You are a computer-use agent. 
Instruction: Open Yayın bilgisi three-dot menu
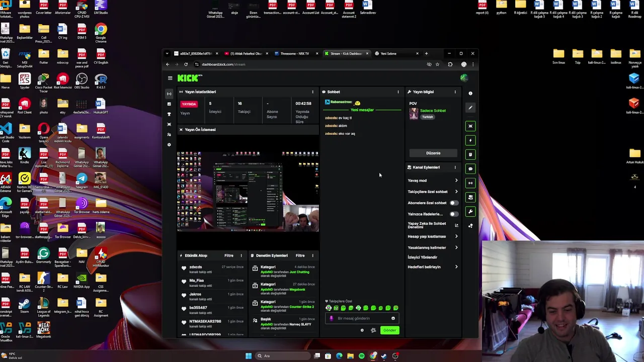click(455, 92)
